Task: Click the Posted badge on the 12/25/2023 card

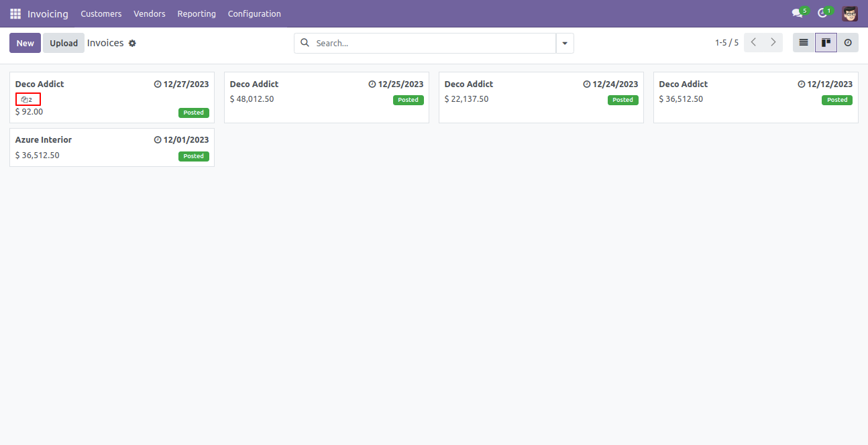Action: coord(409,100)
